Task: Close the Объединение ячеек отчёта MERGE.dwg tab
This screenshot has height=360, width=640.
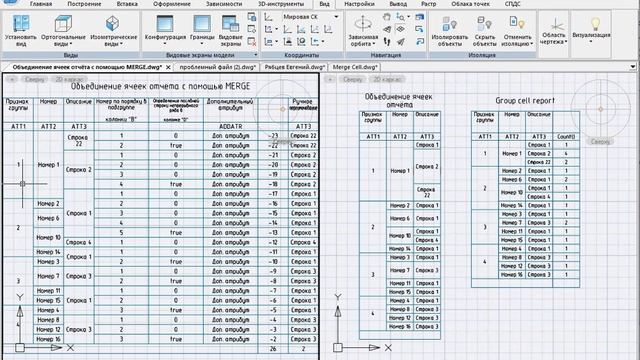Action: tap(168, 67)
